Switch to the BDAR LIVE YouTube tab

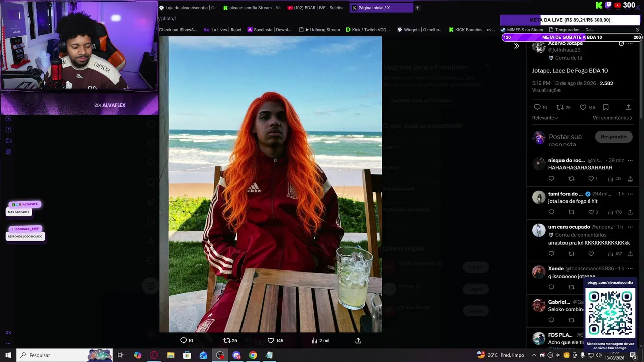click(316, 8)
